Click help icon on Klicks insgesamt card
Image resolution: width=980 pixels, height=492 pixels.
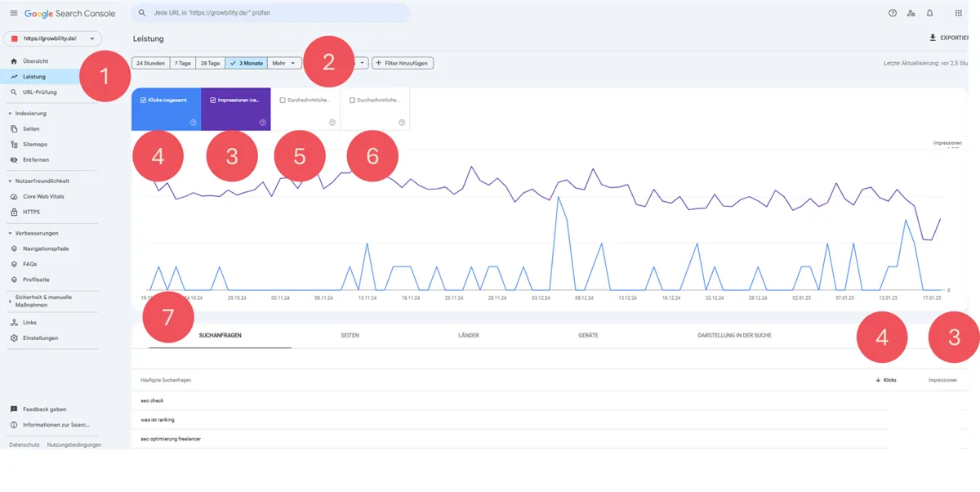pyautogui.click(x=194, y=123)
